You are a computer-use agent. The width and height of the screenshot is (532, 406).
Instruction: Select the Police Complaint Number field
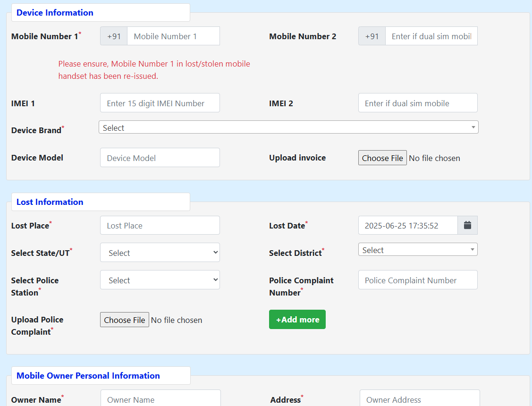(417, 280)
